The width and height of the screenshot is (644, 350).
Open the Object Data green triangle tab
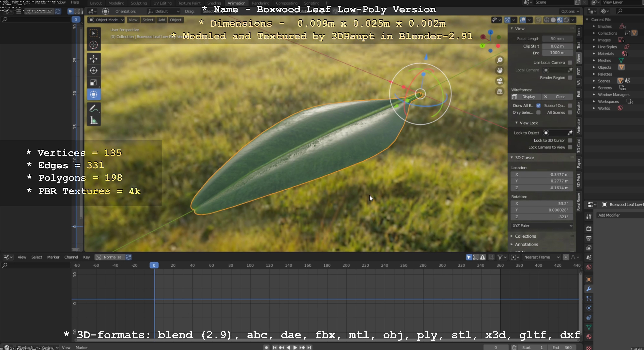point(589,327)
